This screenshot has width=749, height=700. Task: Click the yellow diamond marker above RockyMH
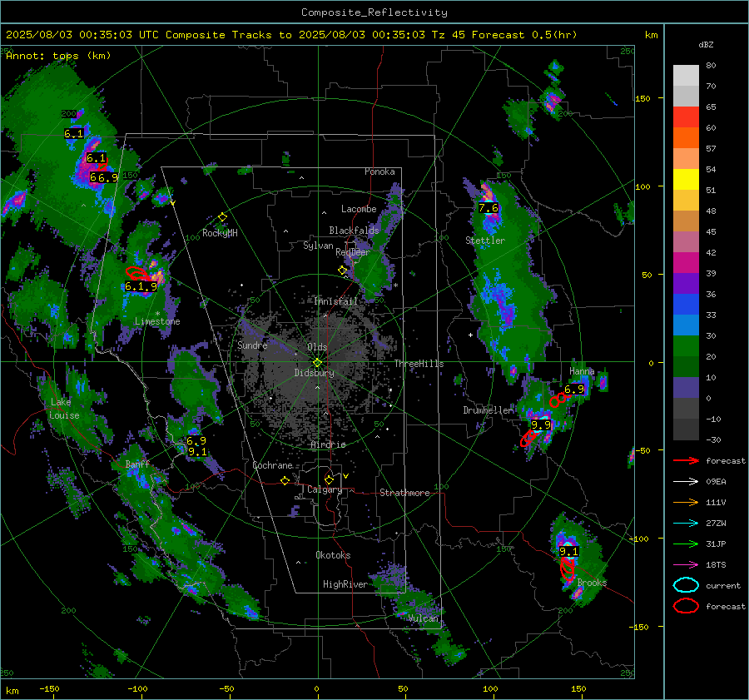click(222, 217)
